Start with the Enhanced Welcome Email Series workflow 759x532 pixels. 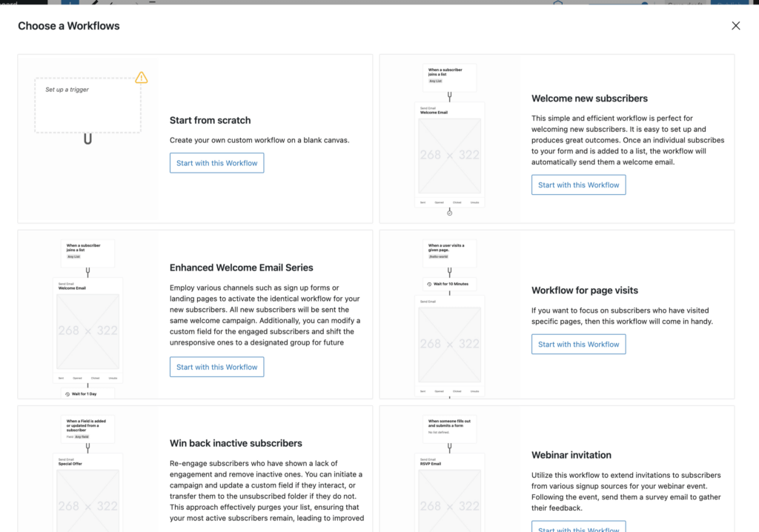coord(216,367)
